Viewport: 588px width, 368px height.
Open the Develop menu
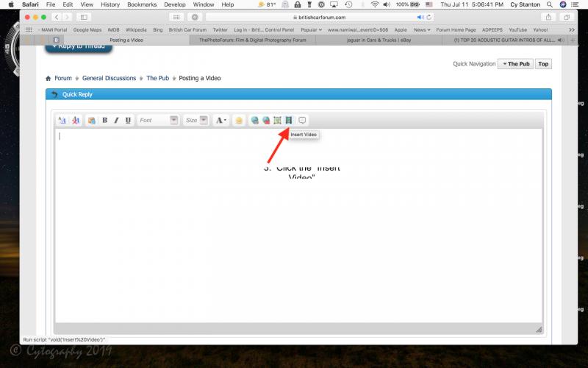(175, 4)
